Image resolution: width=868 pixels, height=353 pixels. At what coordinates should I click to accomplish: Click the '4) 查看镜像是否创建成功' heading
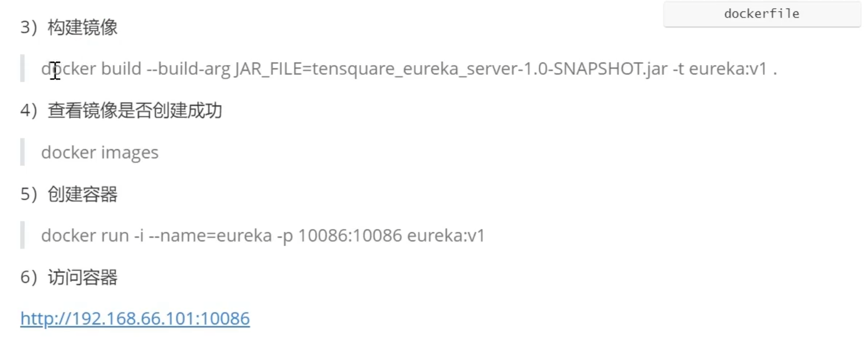(x=121, y=111)
